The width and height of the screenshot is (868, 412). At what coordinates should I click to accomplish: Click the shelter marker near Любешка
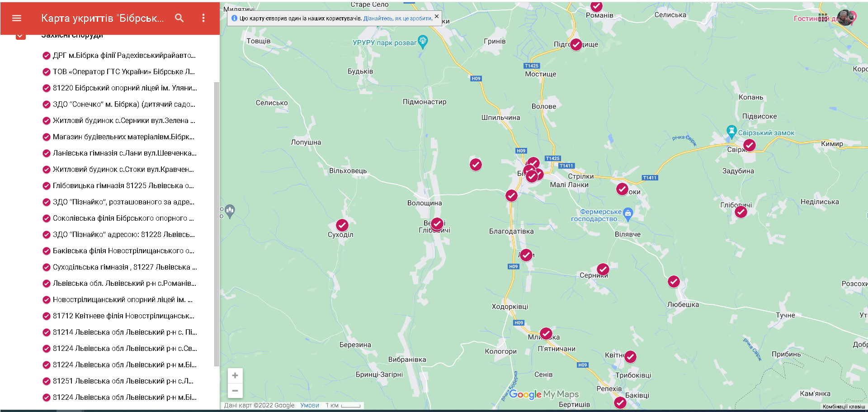click(674, 281)
